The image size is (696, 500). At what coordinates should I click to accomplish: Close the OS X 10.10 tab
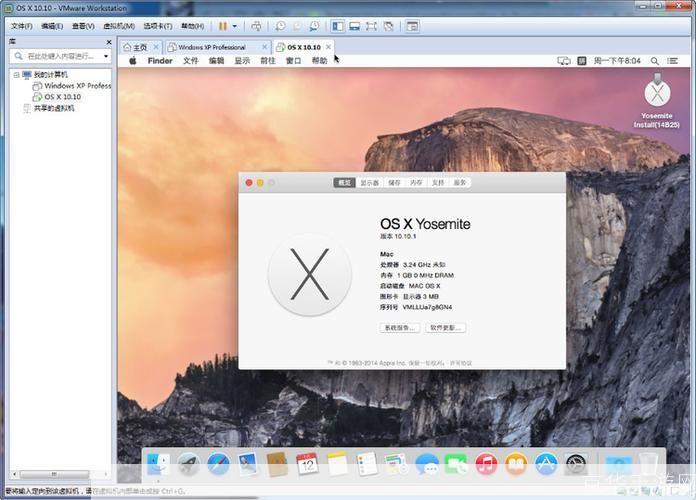click(328, 47)
